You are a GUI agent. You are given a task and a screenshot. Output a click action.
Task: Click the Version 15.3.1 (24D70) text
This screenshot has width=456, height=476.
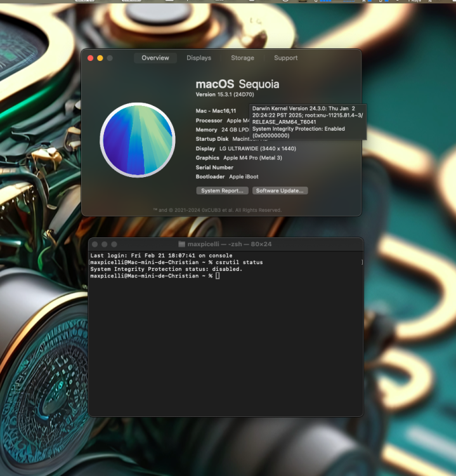(225, 95)
